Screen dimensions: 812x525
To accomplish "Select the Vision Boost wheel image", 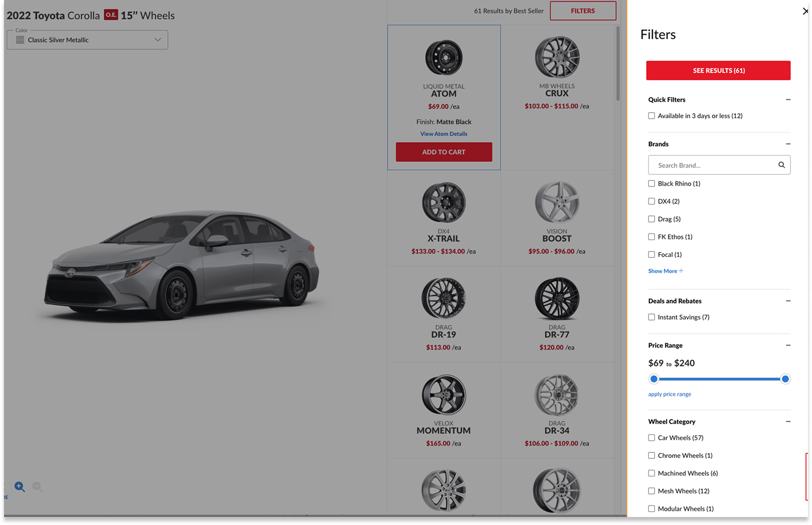I will pos(557,202).
